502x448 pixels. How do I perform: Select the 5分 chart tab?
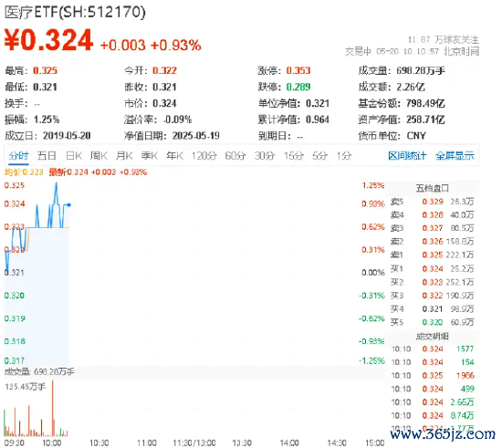point(319,156)
